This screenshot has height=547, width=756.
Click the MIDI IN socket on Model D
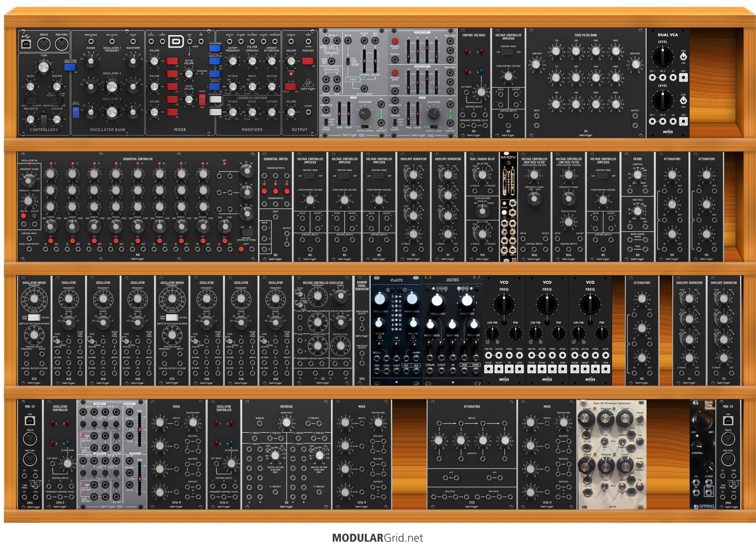point(44,44)
